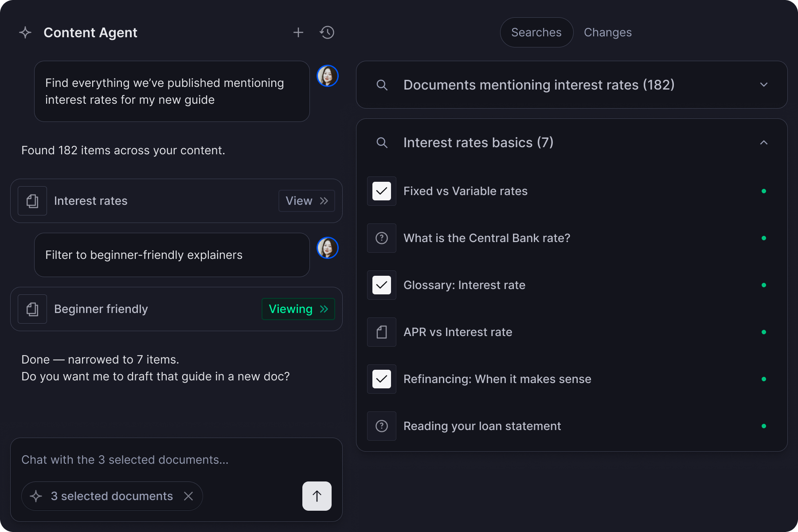
Task: Uncheck Fixed vs Variable rates checkbox
Action: click(382, 191)
